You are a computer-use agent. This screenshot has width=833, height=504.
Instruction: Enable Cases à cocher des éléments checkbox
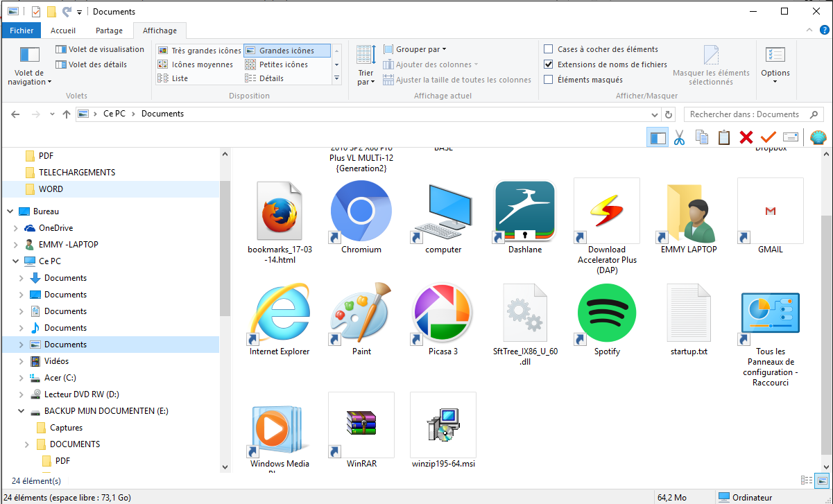tap(549, 49)
